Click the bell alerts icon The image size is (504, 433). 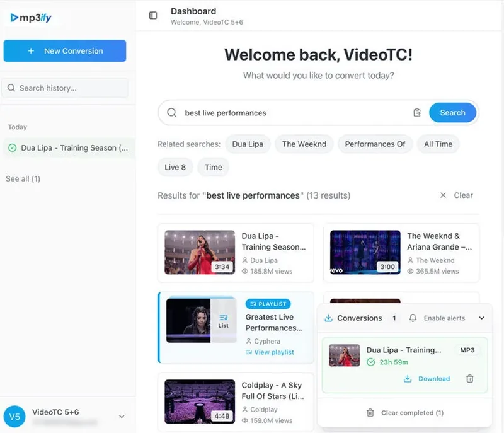click(413, 318)
